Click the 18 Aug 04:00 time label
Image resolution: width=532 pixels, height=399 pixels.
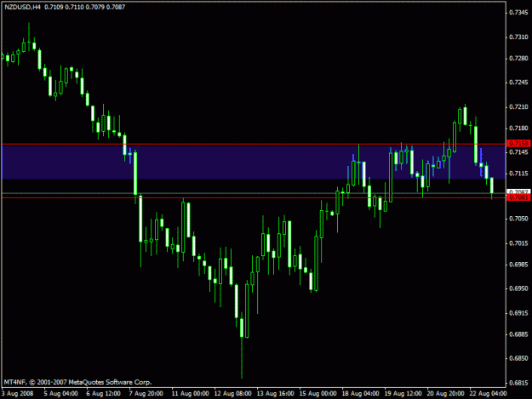click(x=360, y=393)
